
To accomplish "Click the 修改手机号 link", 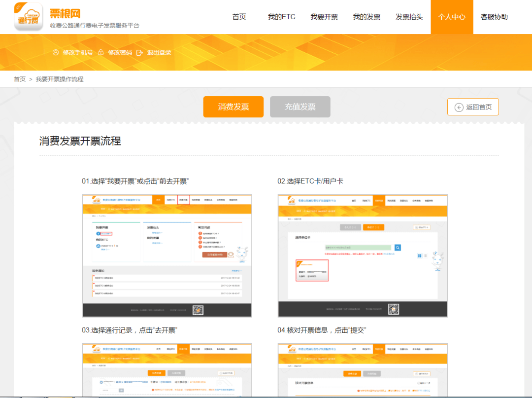I will point(78,52).
